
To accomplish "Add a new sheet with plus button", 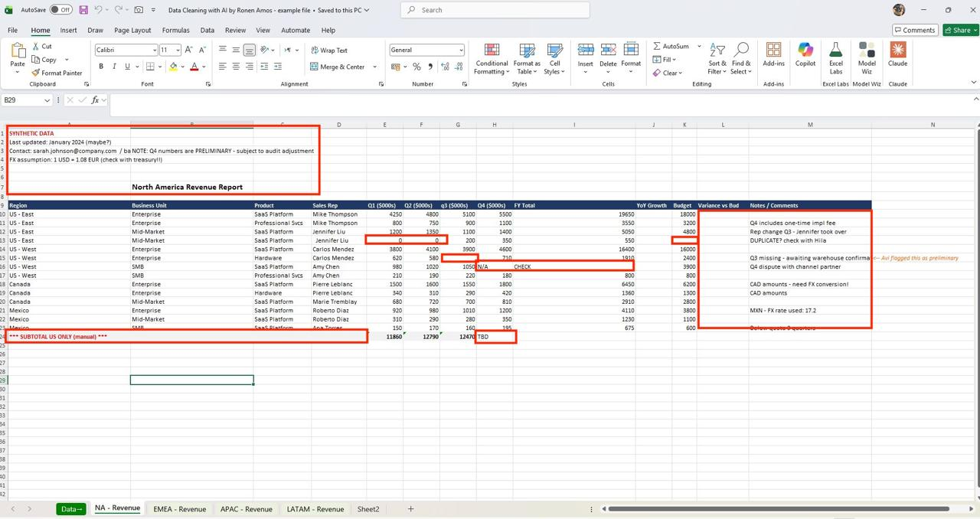I will point(410,509).
